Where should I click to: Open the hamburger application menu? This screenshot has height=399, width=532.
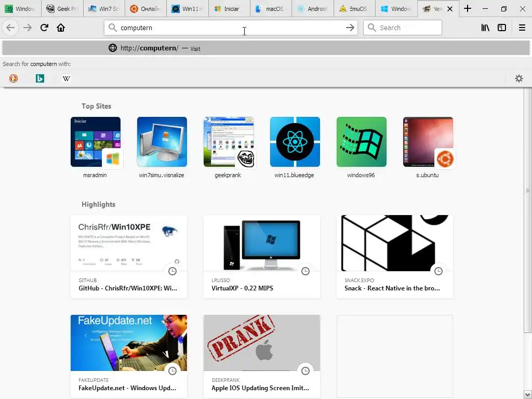tap(522, 28)
